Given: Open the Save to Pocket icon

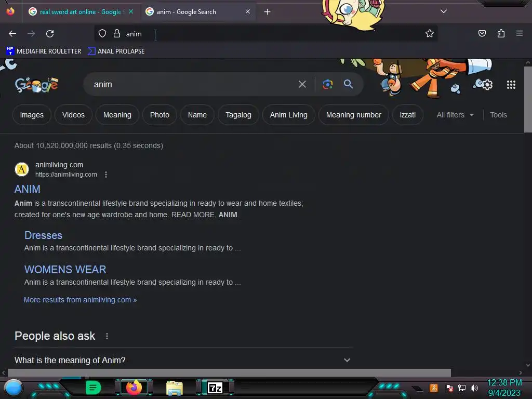Looking at the screenshot, I should [x=482, y=33].
